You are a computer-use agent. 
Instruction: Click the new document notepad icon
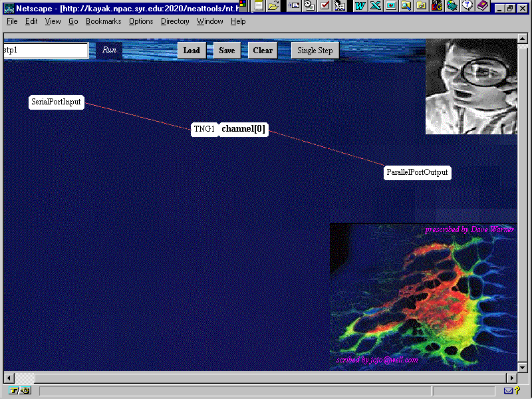pos(259,5)
